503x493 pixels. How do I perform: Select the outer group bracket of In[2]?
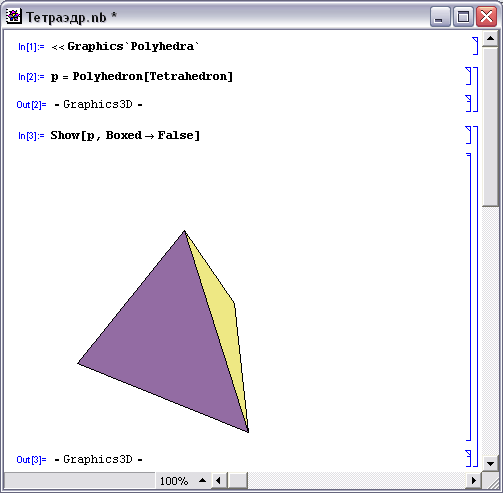(x=476, y=89)
